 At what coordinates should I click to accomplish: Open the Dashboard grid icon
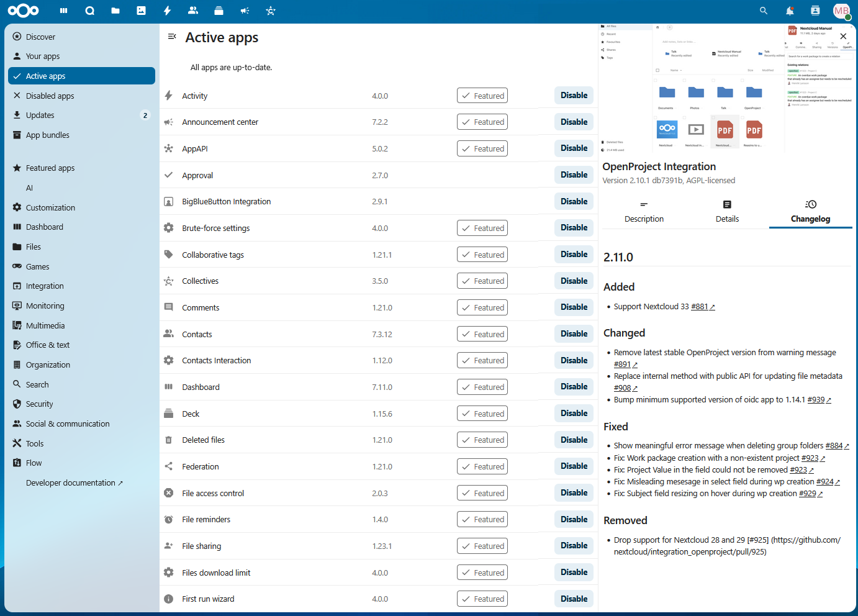pyautogui.click(x=63, y=11)
